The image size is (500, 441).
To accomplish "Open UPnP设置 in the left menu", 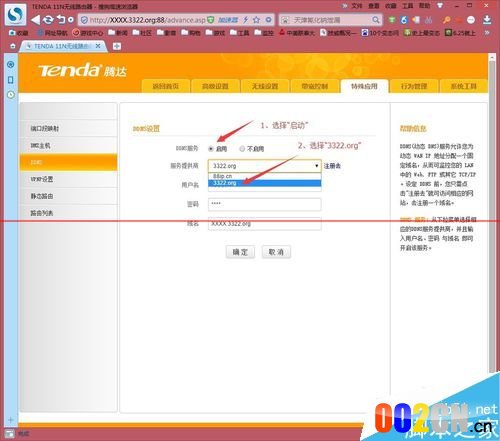I will (68, 179).
